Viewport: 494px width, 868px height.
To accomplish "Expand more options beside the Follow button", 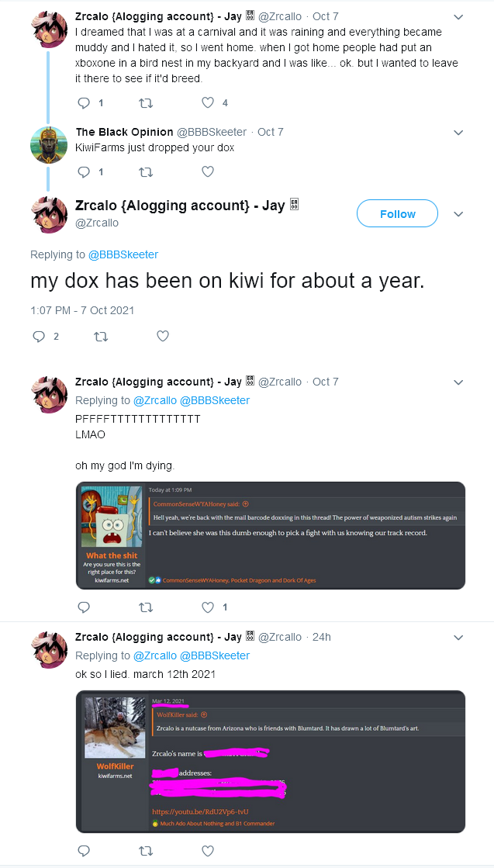I will pyautogui.click(x=458, y=214).
